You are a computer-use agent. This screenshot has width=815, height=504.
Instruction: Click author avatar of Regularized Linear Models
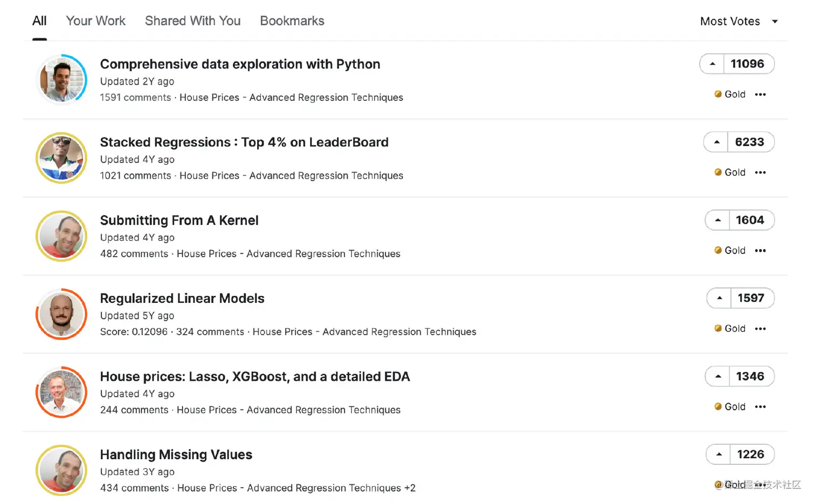coord(61,314)
